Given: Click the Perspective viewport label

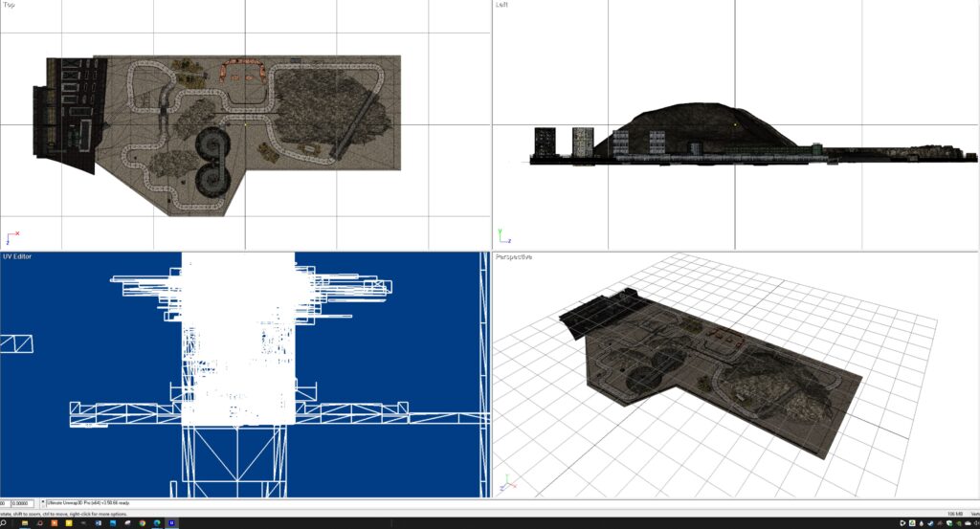Looking at the screenshot, I should pyautogui.click(x=514, y=256).
